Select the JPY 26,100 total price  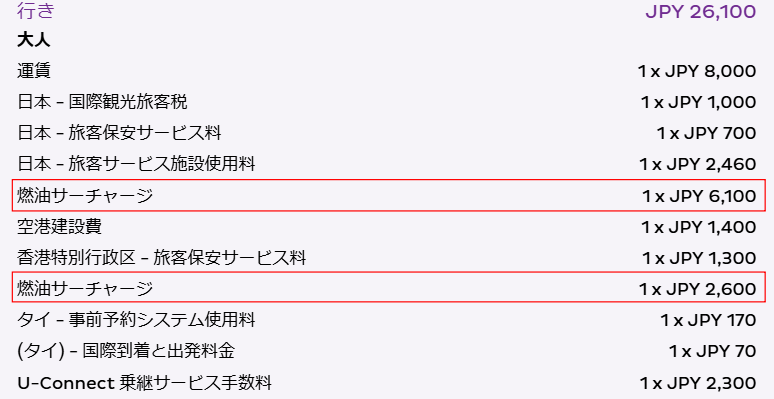(700, 11)
